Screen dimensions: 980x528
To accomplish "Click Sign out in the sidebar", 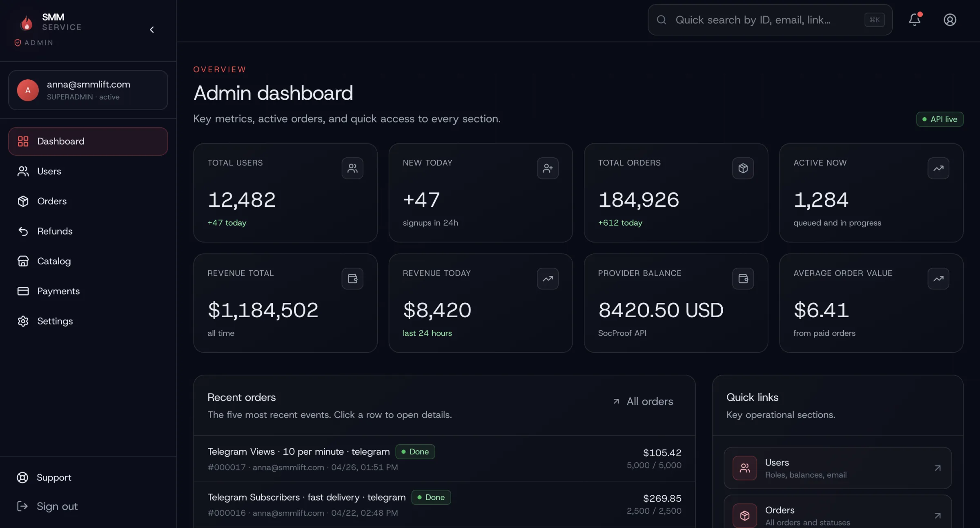I will click(x=57, y=506).
